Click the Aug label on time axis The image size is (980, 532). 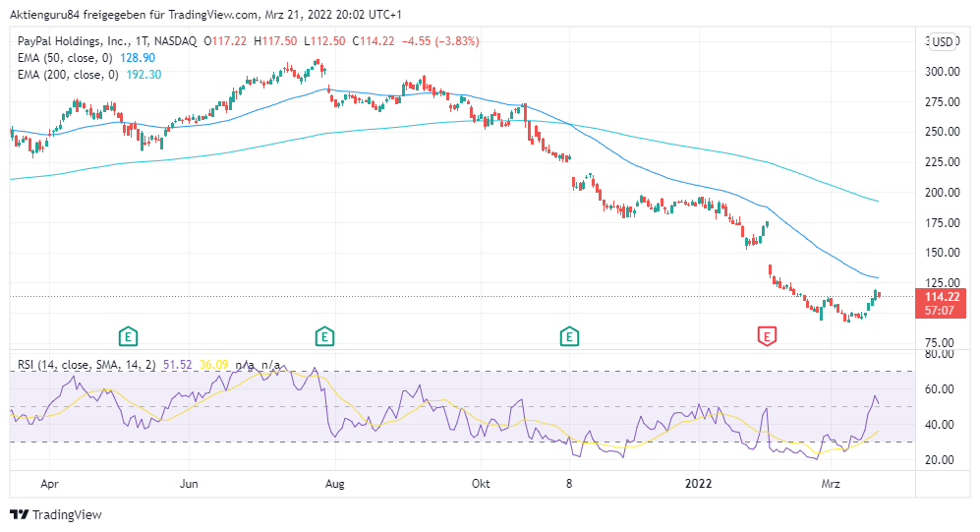pos(335,484)
